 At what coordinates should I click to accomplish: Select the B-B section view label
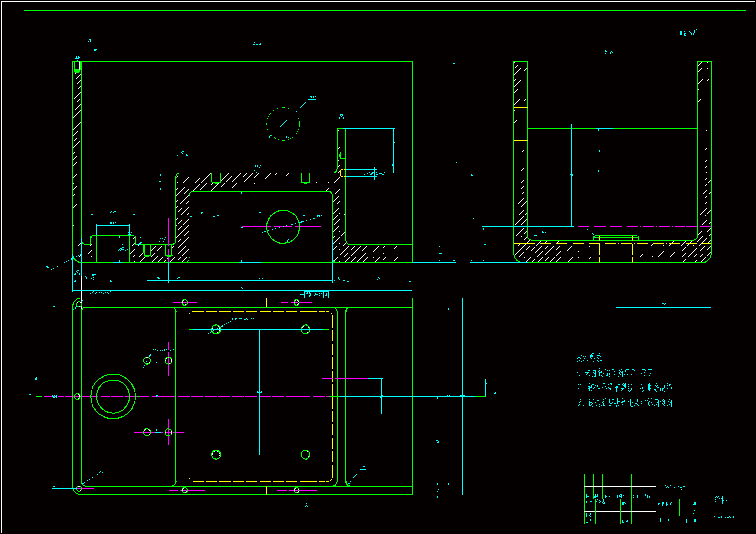click(x=609, y=52)
